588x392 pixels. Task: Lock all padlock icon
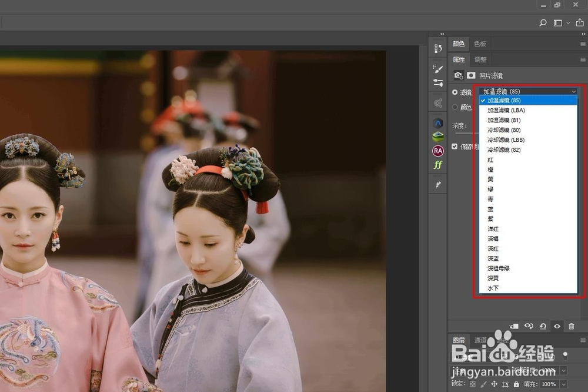click(x=516, y=384)
